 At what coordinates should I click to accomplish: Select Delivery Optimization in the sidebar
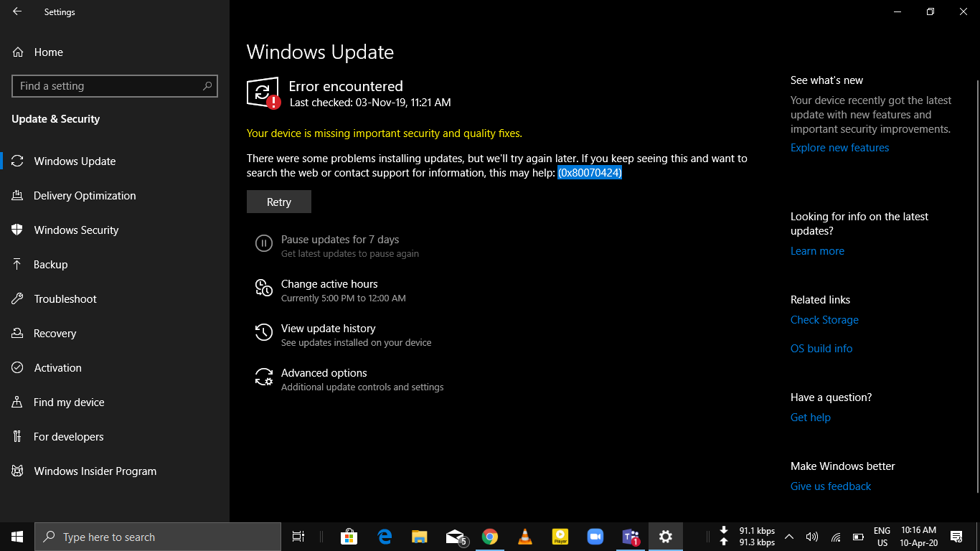pyautogui.click(x=85, y=195)
